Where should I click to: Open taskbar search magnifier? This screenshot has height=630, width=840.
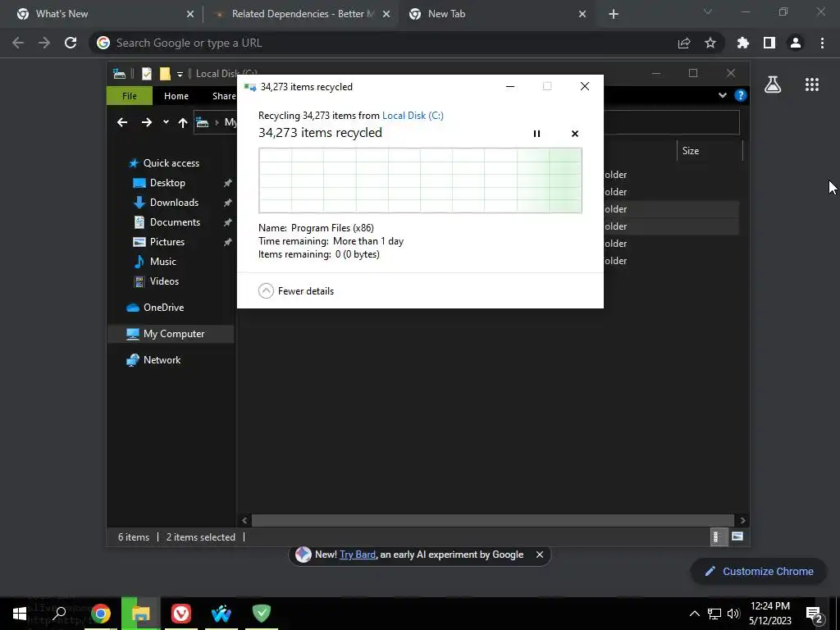coord(59,614)
